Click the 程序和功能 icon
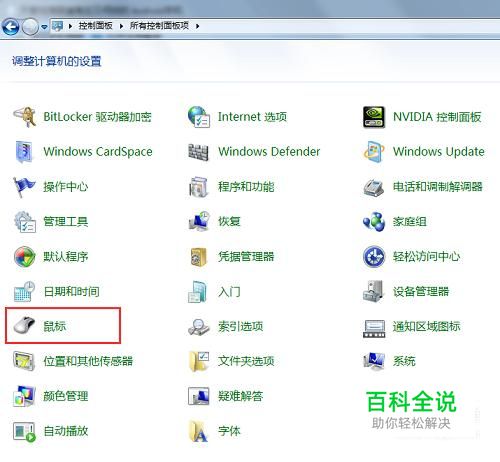The height and width of the screenshot is (462, 500). (198, 187)
